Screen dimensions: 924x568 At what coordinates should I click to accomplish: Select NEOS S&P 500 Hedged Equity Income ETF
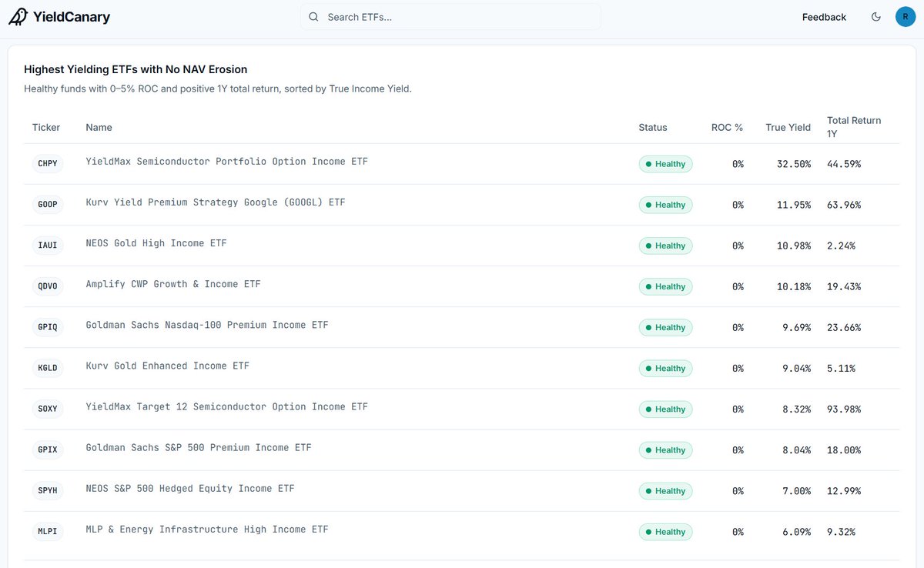point(190,488)
